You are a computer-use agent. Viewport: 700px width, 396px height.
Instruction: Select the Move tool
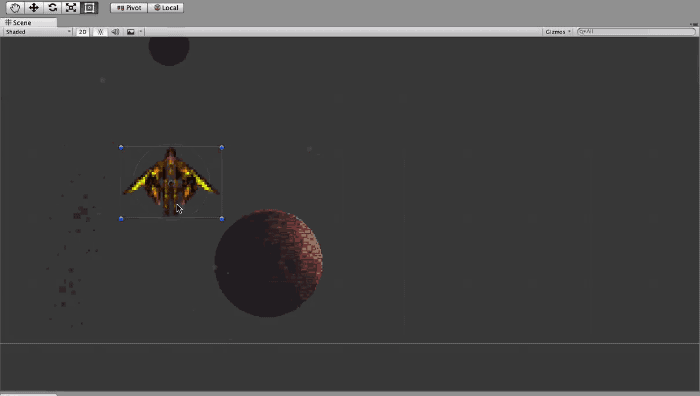(x=34, y=8)
